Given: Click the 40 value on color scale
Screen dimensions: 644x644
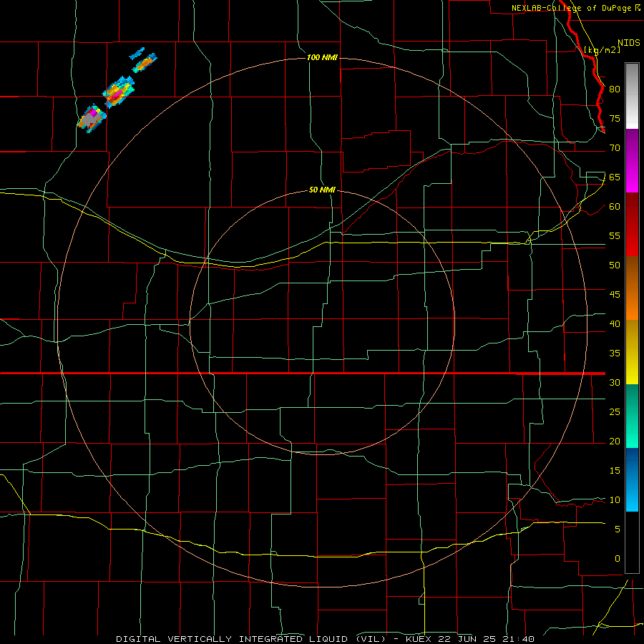Looking at the screenshot, I should [x=615, y=323].
